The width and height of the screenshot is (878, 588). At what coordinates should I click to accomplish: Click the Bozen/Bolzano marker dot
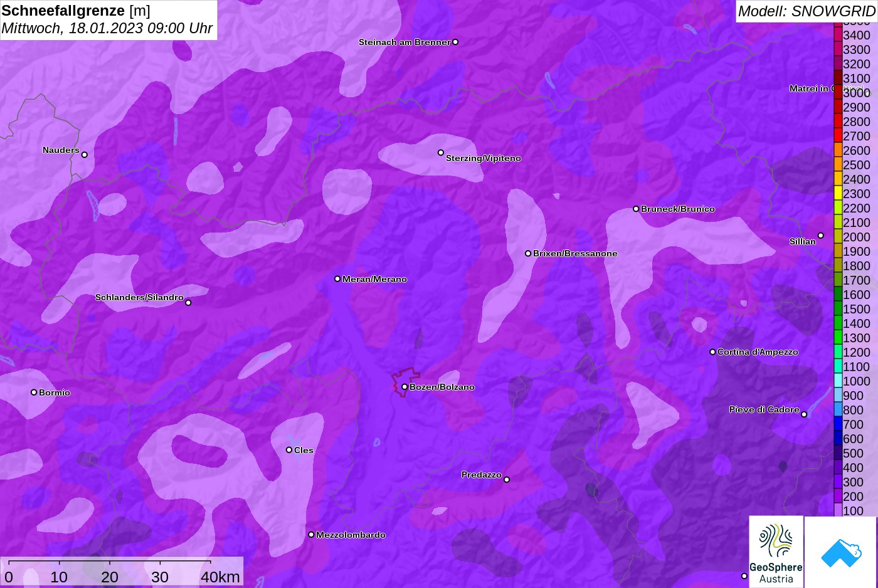point(405,387)
